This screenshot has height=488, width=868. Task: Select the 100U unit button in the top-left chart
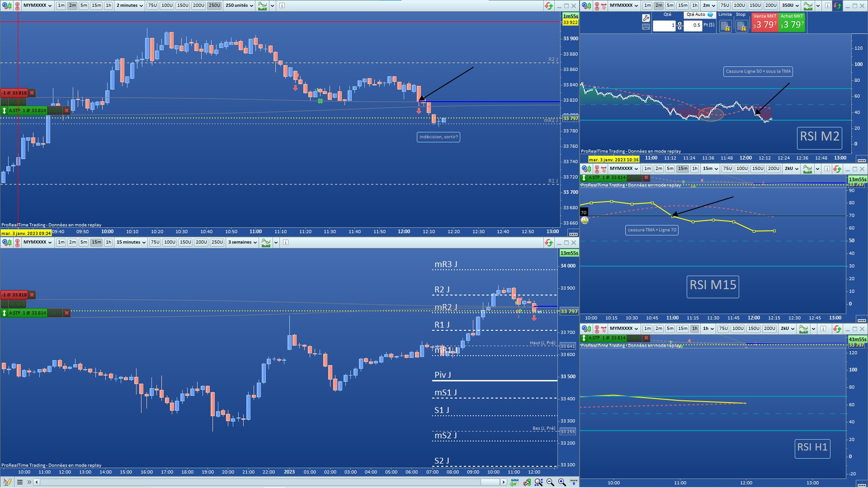click(167, 5)
